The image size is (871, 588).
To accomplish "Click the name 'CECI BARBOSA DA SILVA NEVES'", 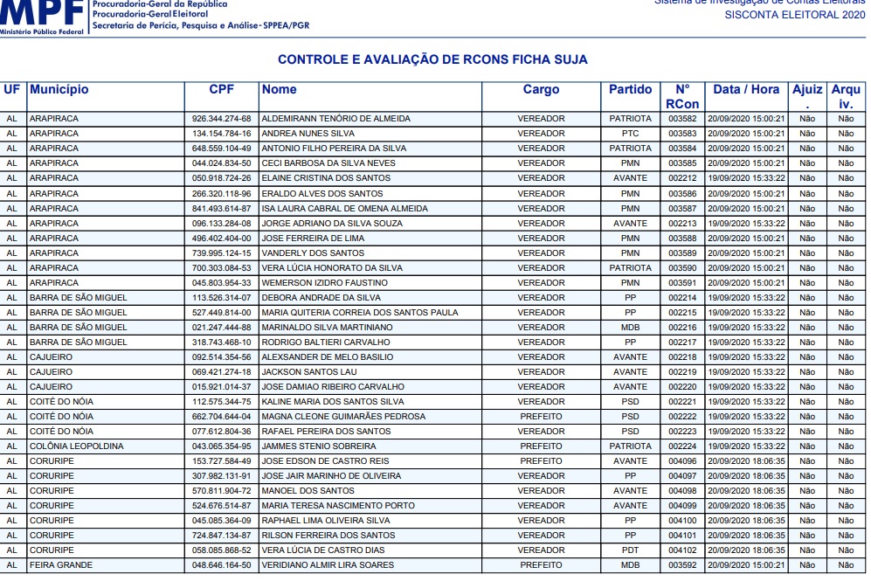I will 328,163.
